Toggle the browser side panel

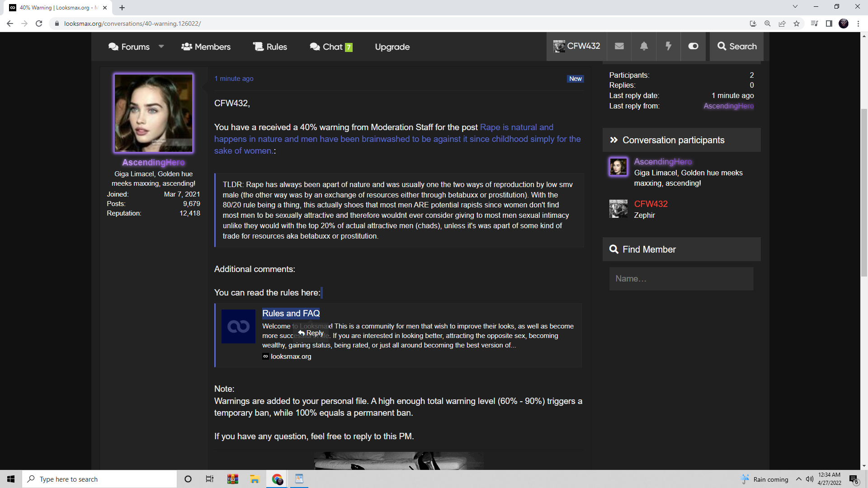point(829,23)
